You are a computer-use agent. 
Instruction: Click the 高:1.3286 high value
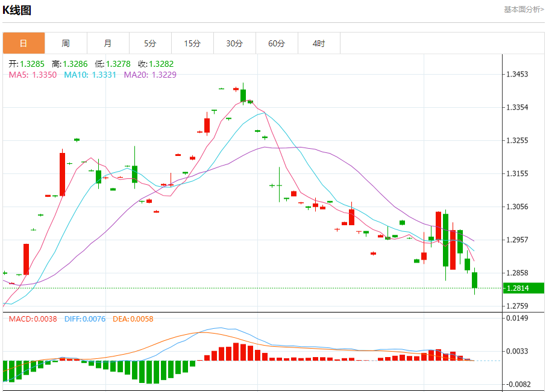pos(70,64)
